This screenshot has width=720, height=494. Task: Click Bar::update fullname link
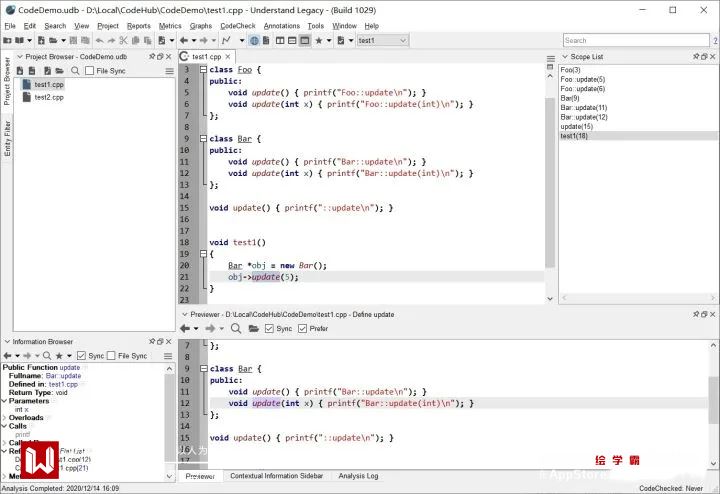(x=63, y=376)
